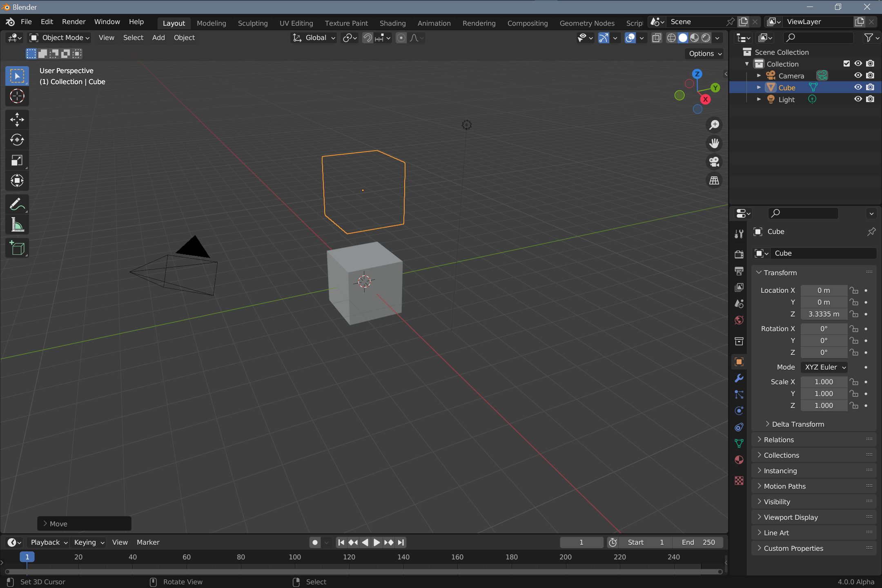Open the viewport Add menu
The height and width of the screenshot is (588, 882).
(x=158, y=38)
